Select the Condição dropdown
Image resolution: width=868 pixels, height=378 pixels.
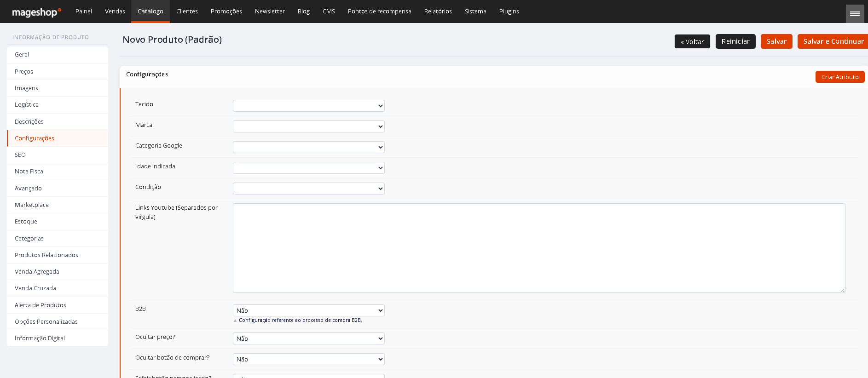pos(309,189)
